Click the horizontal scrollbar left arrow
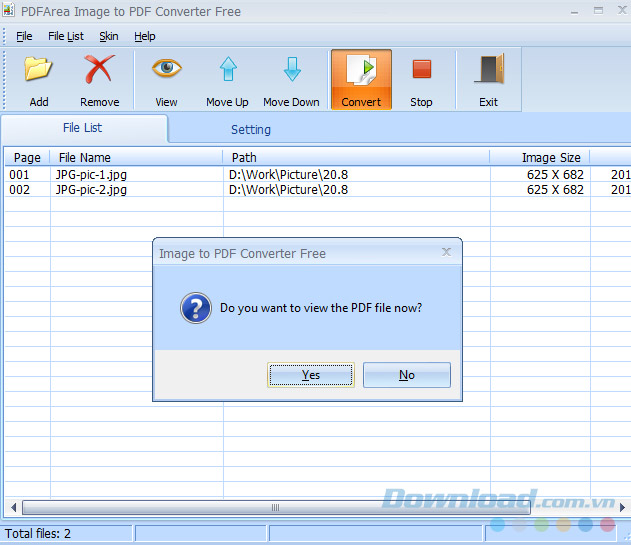 coord(13,508)
